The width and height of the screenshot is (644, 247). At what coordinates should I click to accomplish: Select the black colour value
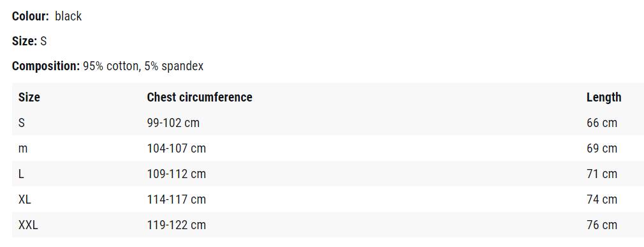pos(68,17)
